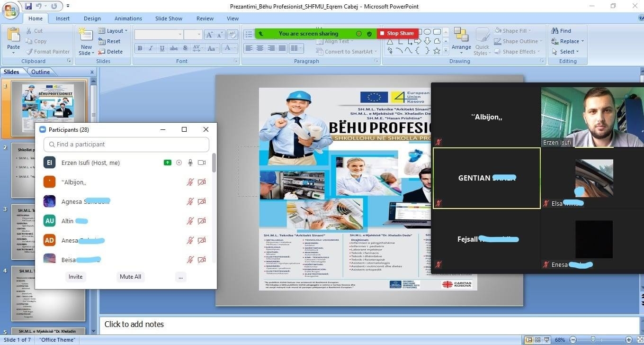Select the 5-point star shape

(x=437, y=51)
